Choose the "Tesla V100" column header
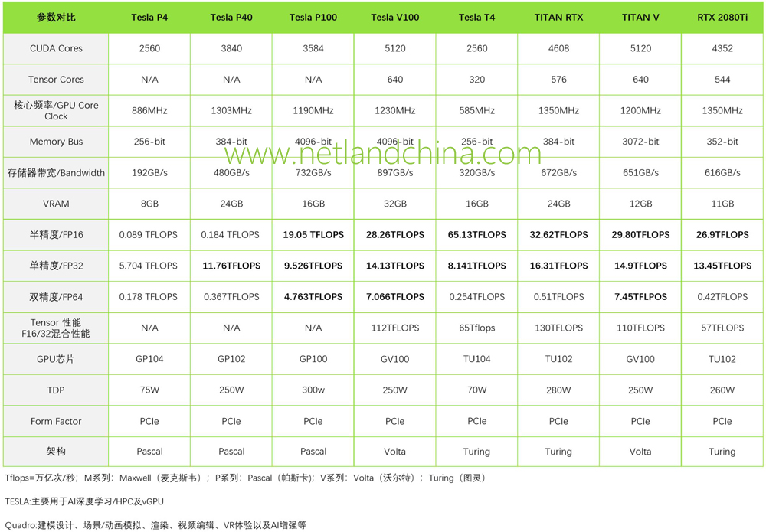766x532 pixels. tap(394, 18)
